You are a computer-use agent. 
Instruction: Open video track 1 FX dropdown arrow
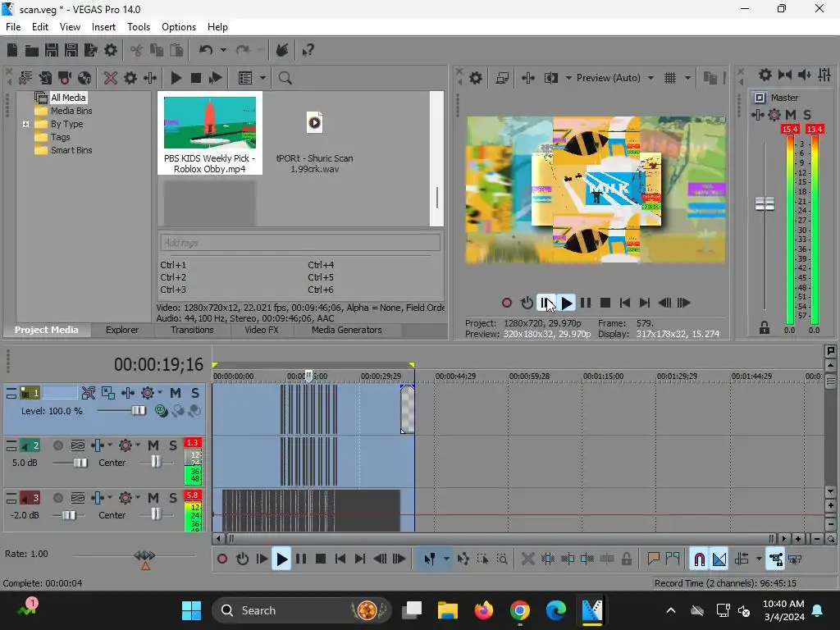coord(160,393)
